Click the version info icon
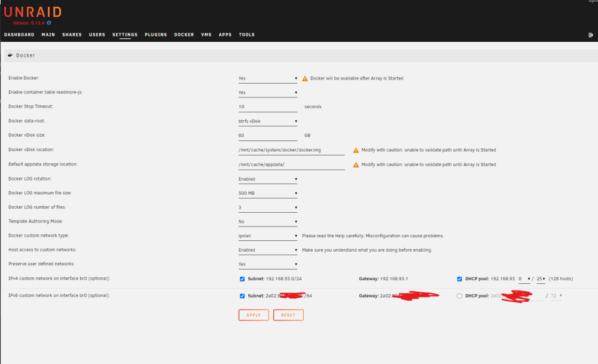Viewport: 598px width, 364px height. pyautogui.click(x=49, y=23)
